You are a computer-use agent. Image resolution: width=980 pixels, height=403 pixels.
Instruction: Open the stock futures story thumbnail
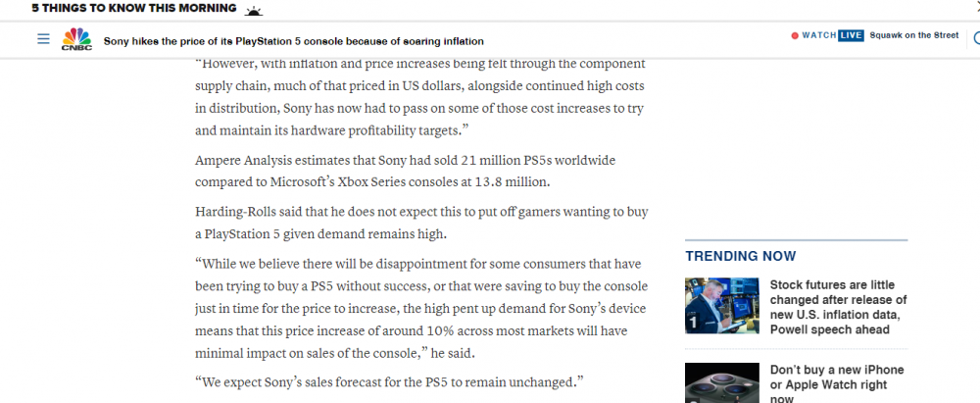coord(721,305)
